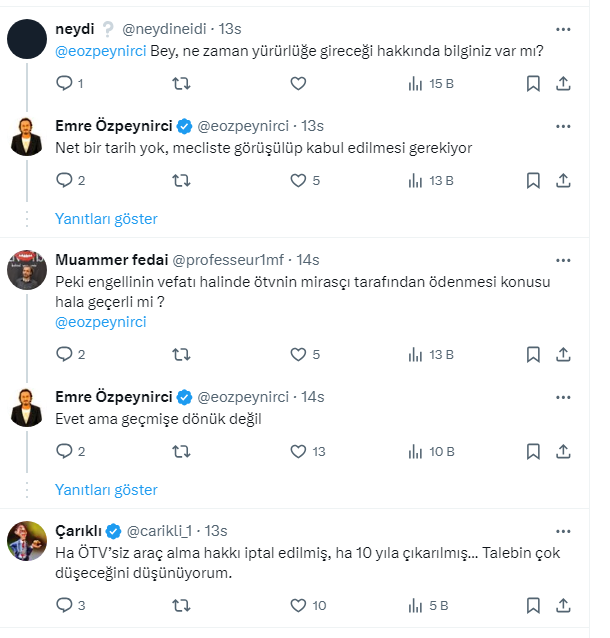The height and width of the screenshot is (638, 610).
Task: Show replies under 'Evet ama geçmişe dönük' tweet
Action: [106, 490]
